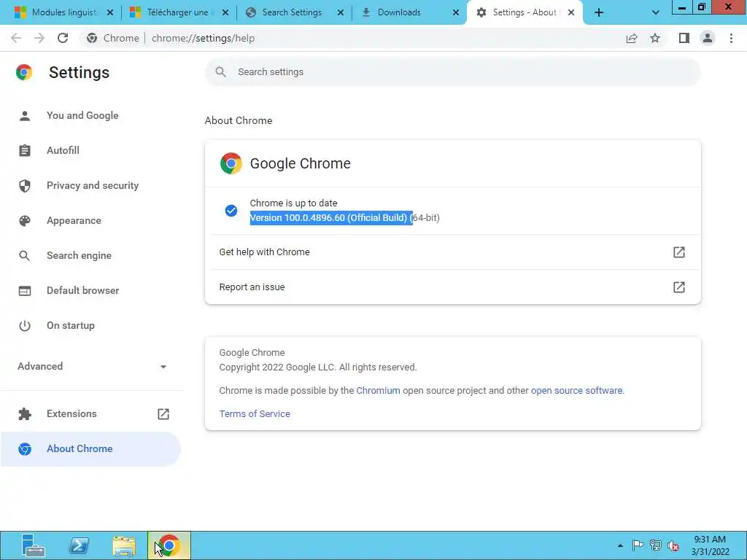Click the magnifier icon in Search settings

pyautogui.click(x=220, y=72)
